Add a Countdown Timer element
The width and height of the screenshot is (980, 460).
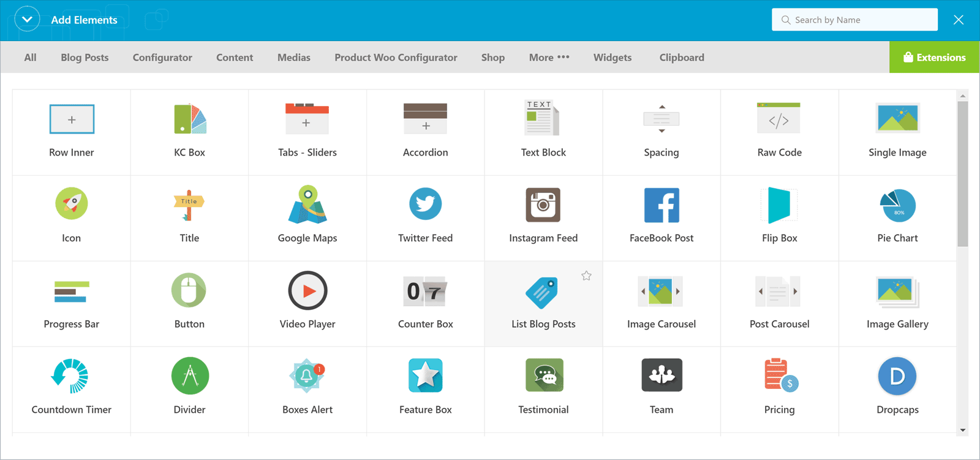[72, 390]
